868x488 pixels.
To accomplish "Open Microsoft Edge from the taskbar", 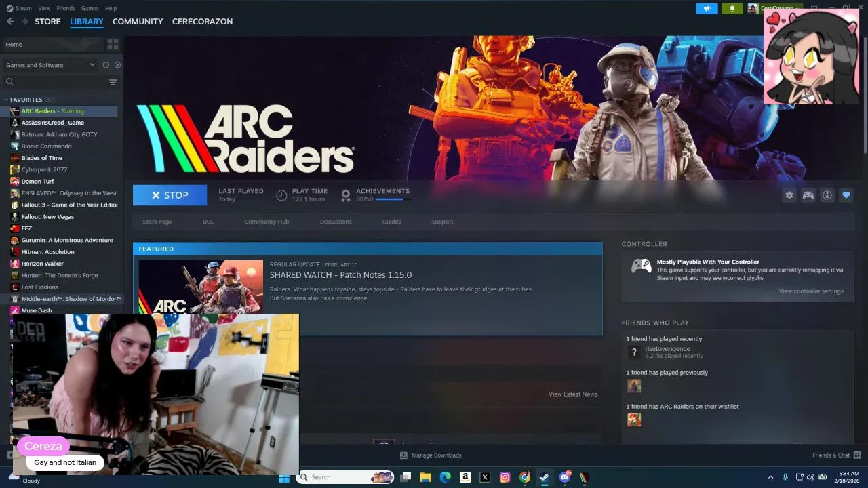I will (x=445, y=477).
